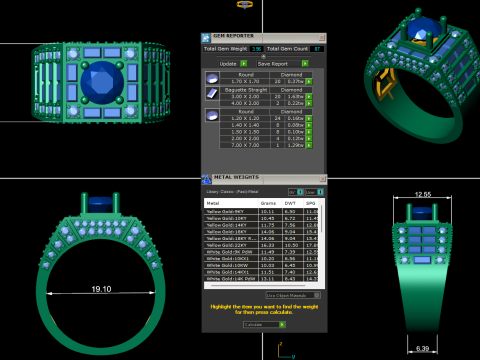Viewport: 480px width, 360px height.
Task: Click the first Round gem shape icon
Action: 212,78
